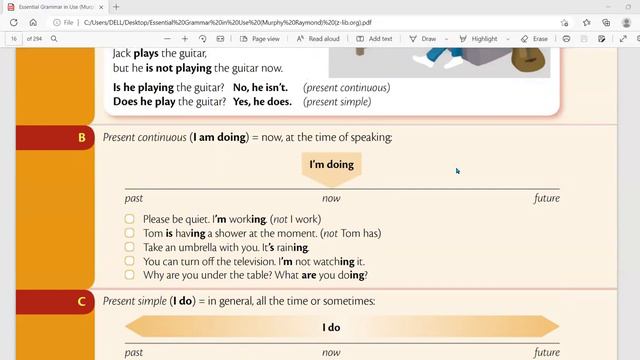The image size is (640, 360).
Task: Open the user profile menu
Action: (x=627, y=22)
